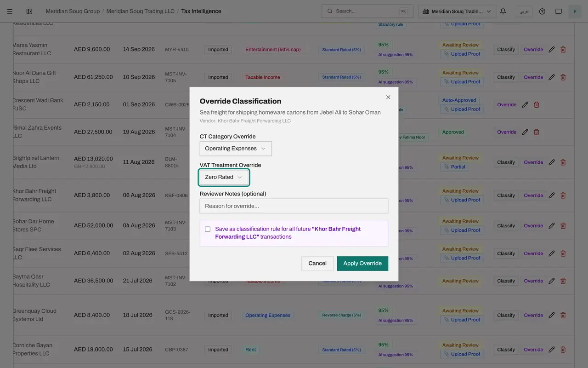This screenshot has width=588, height=368.
Task: Override the Rimal Zahra Events transaction
Action: pos(507,132)
